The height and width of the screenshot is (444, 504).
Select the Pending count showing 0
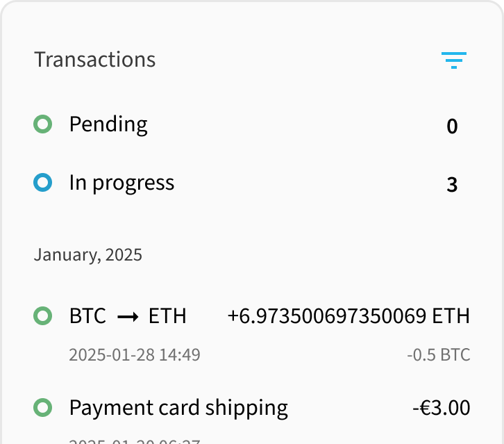(452, 126)
